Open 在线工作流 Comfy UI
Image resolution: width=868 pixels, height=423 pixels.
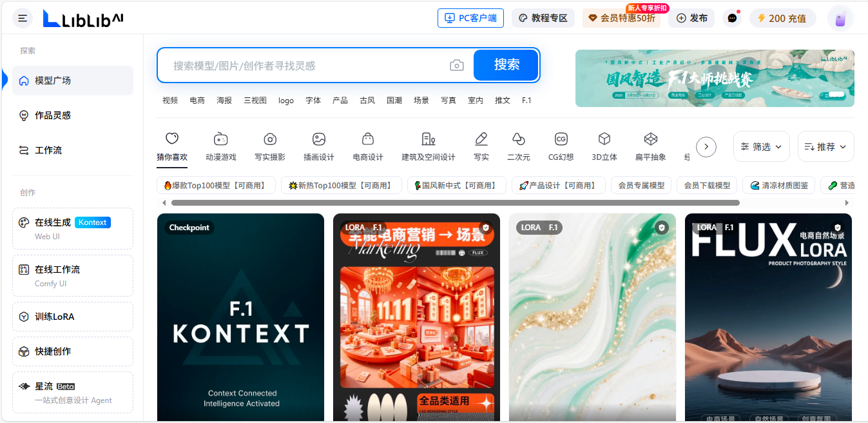(73, 275)
